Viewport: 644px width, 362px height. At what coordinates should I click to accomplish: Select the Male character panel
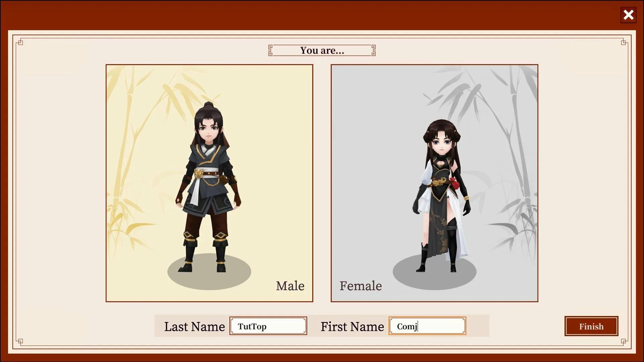209,183
